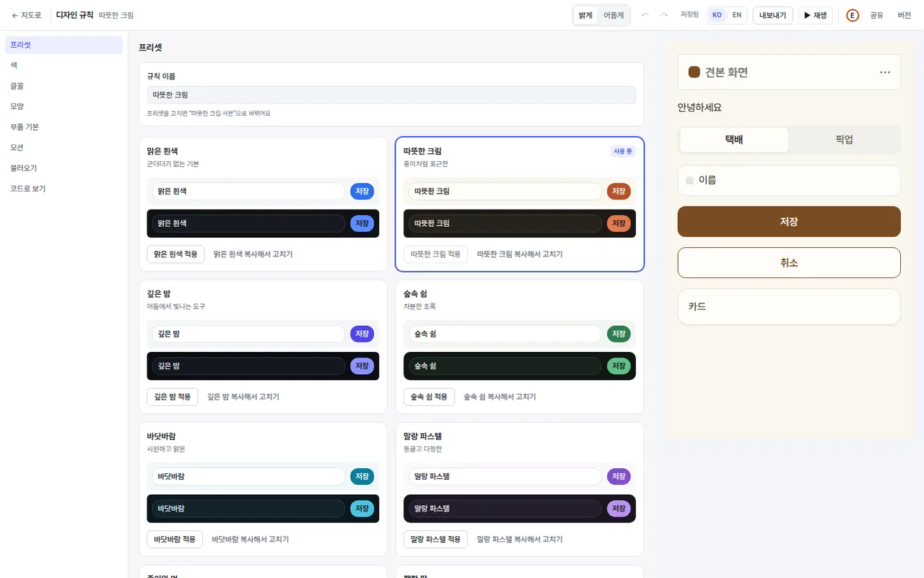Open 공유 in the top bar
The image size is (924, 578).
876,15
